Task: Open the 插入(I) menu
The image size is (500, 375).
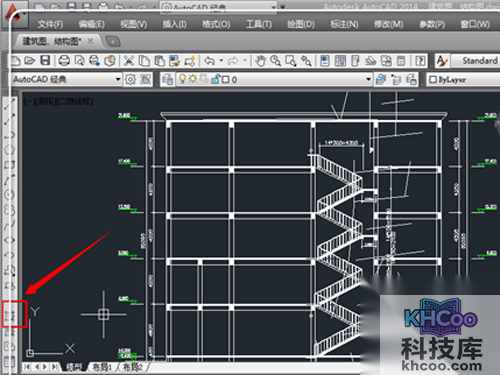Action: 175,24
